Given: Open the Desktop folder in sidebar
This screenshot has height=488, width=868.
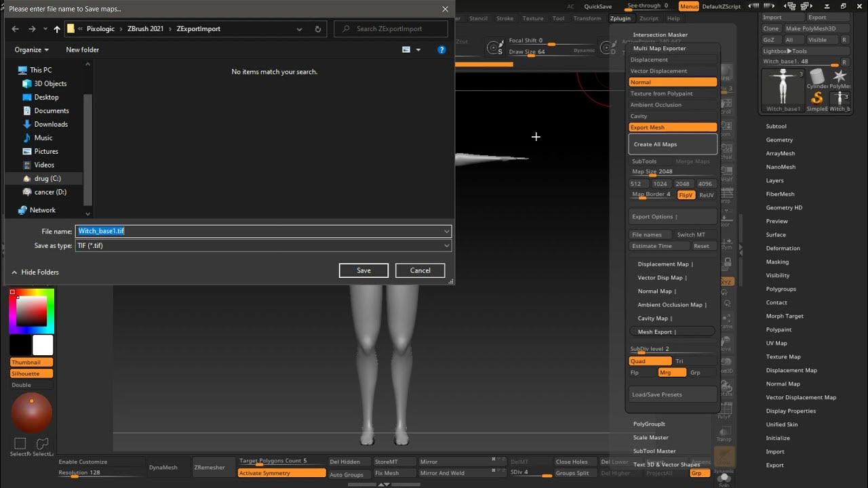Looking at the screenshot, I should coord(46,97).
